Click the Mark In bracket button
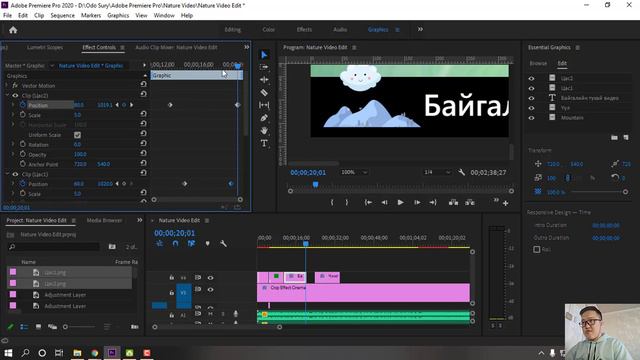640x360 pixels. pos(332,202)
